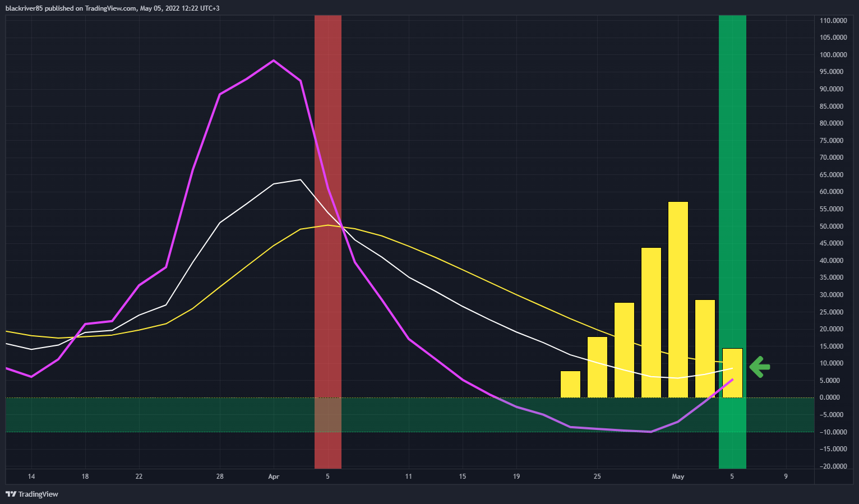Click the 14 date label on time axis
Image resolution: width=859 pixels, height=504 pixels.
click(x=31, y=477)
